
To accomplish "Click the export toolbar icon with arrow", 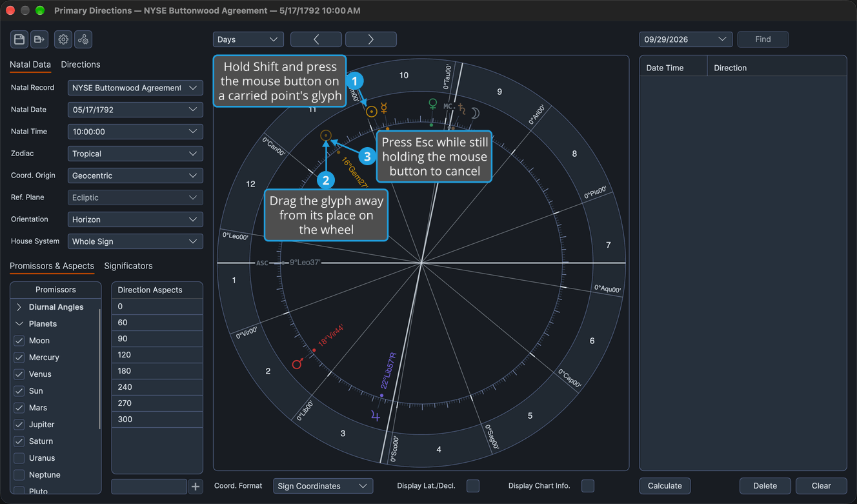I will [39, 39].
